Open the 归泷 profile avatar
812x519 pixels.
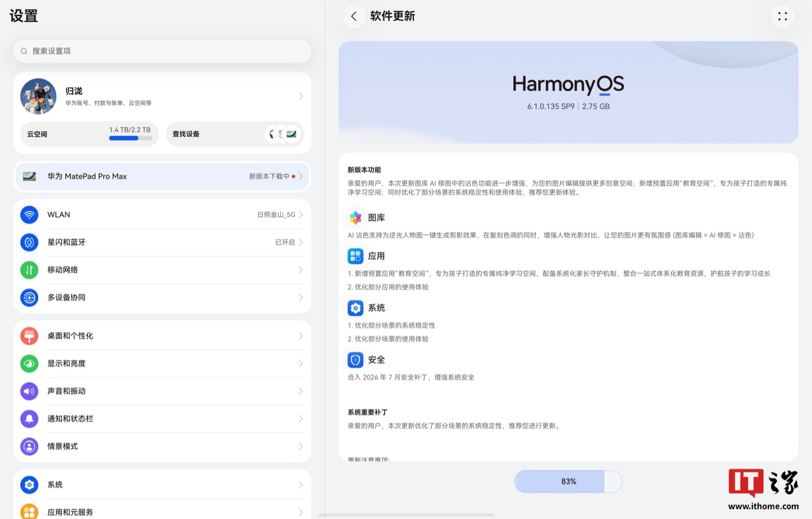click(x=38, y=96)
